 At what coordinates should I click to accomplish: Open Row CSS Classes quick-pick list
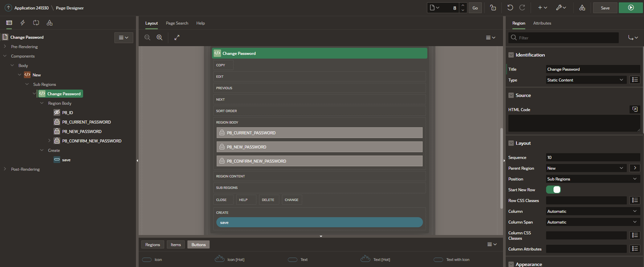[x=635, y=200]
